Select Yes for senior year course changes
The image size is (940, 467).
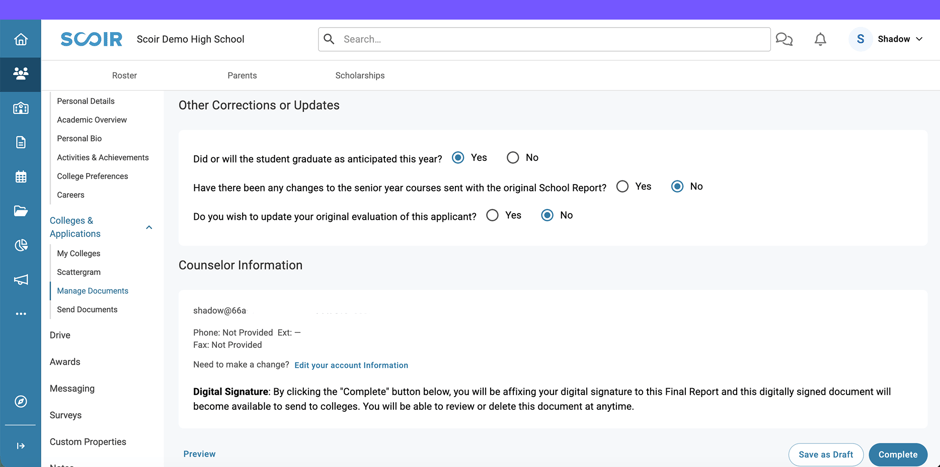pos(623,186)
